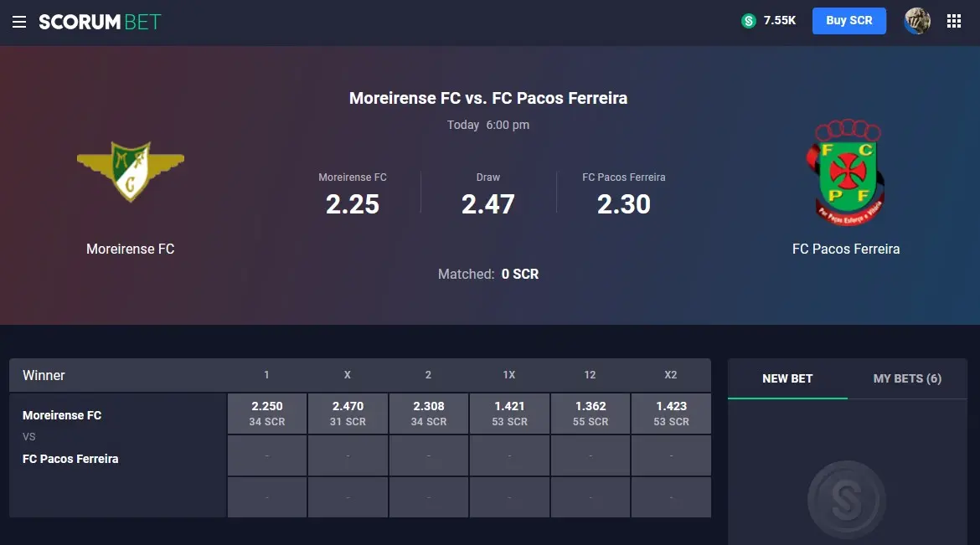Click the Moreirense FC crest

pos(131,172)
